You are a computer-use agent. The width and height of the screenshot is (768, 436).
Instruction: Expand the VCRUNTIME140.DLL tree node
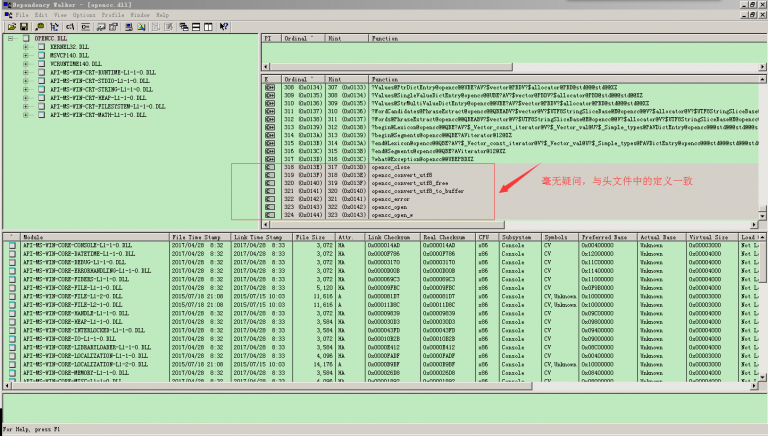[x=26, y=64]
